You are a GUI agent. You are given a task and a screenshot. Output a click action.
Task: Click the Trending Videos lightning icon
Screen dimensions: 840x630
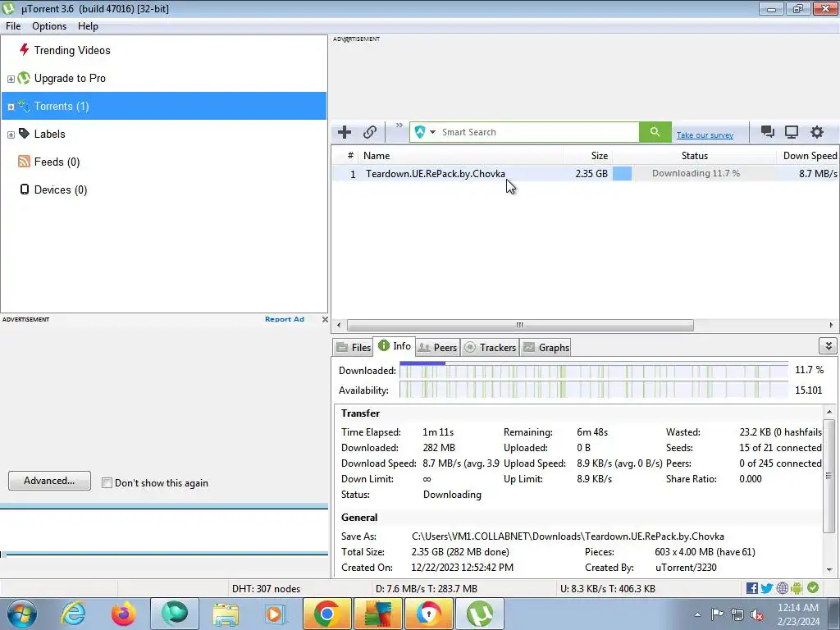pos(24,50)
